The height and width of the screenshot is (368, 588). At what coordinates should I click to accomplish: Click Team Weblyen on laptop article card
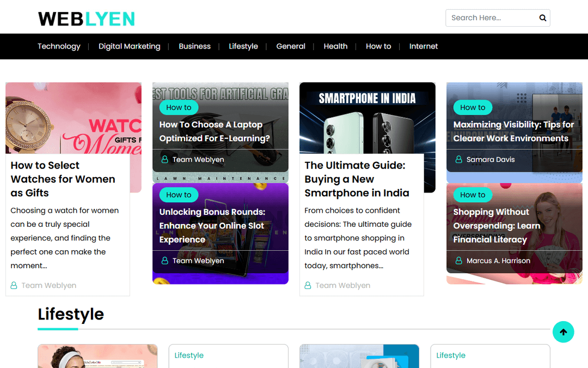(198, 159)
